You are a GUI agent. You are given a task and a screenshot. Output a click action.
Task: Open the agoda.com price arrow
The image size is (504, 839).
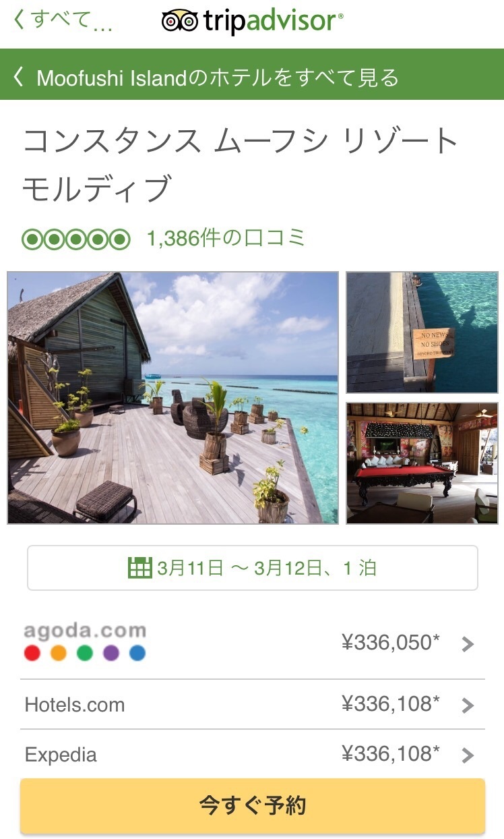click(468, 645)
